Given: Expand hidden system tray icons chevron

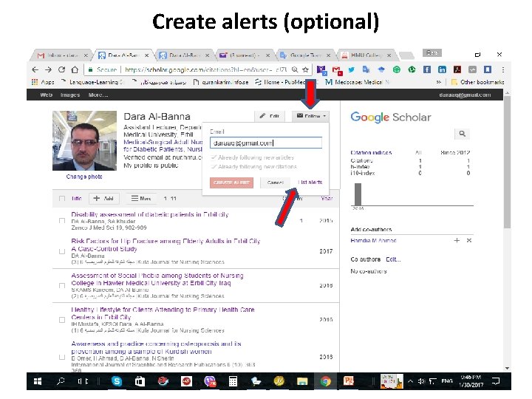Looking at the screenshot, I should click(x=410, y=381).
